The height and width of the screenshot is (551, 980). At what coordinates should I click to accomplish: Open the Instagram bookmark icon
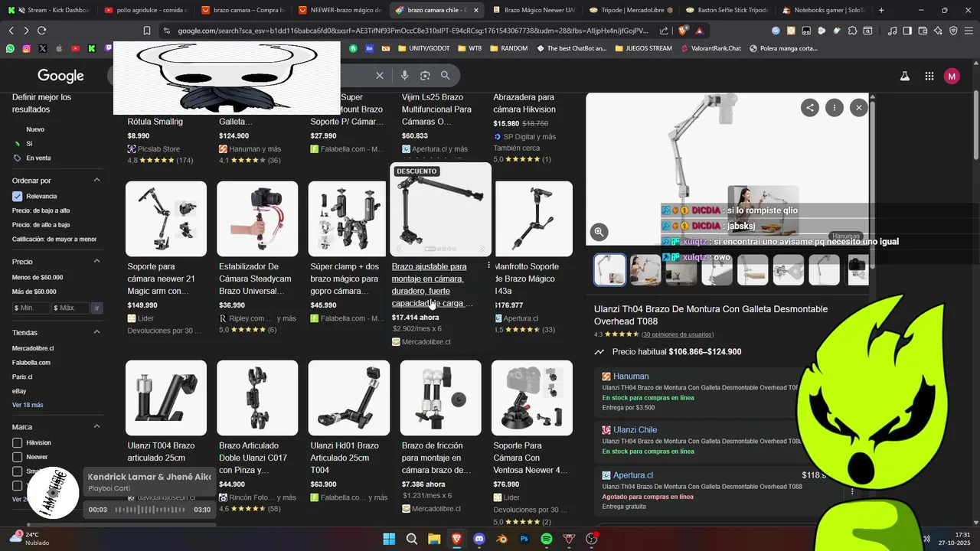tap(26, 48)
